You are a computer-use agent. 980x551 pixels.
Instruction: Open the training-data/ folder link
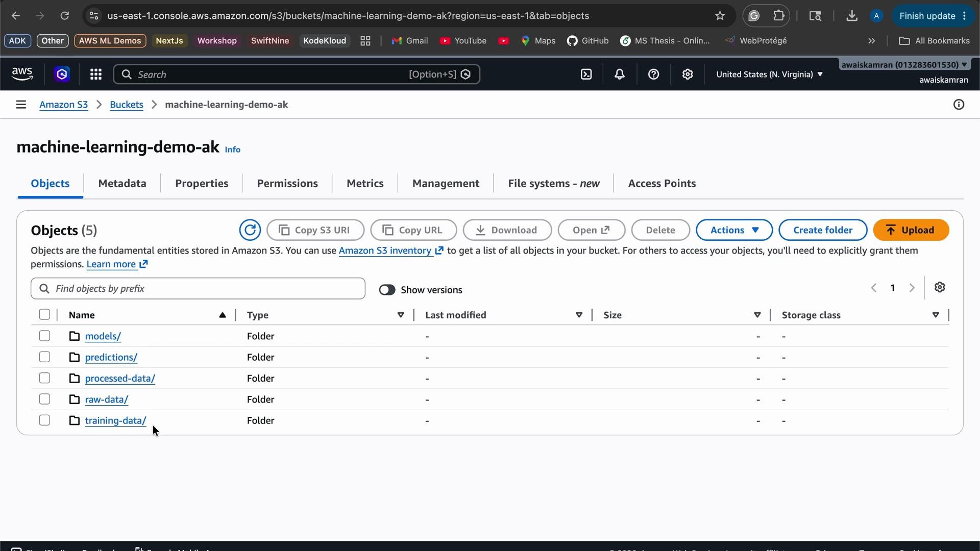115,420
